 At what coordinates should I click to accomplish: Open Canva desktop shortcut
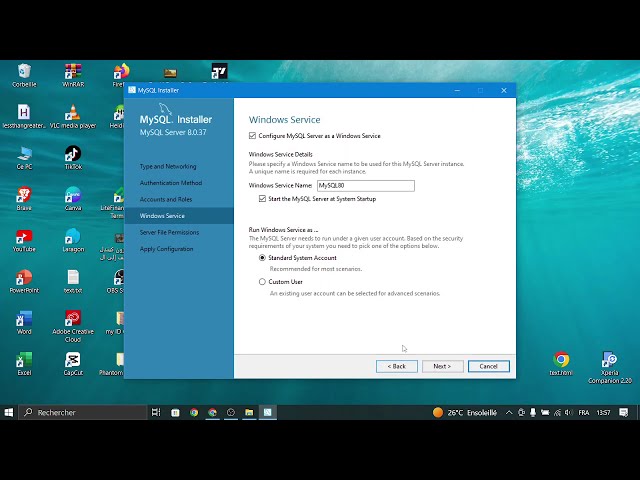pyautogui.click(x=73, y=199)
